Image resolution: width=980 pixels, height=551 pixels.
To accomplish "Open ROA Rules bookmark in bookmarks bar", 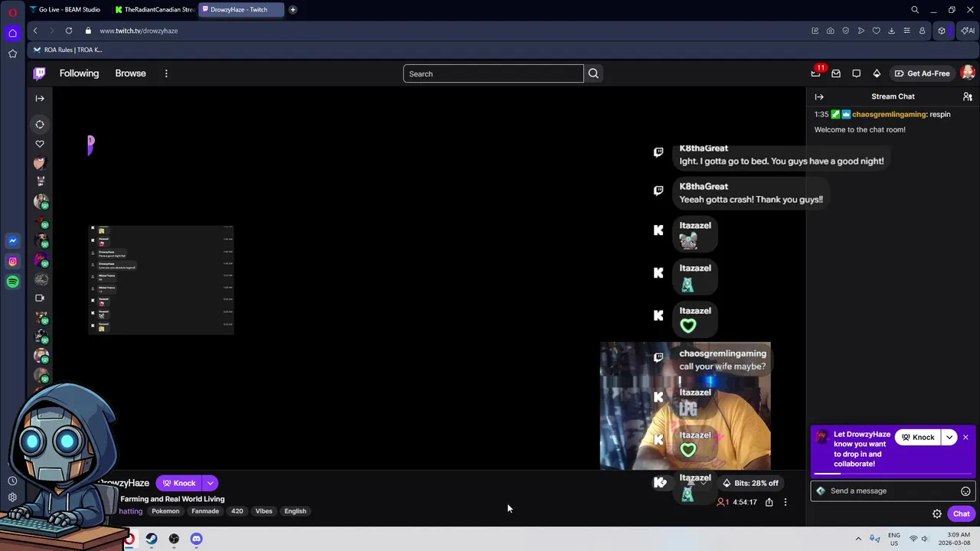I will tap(67, 50).
